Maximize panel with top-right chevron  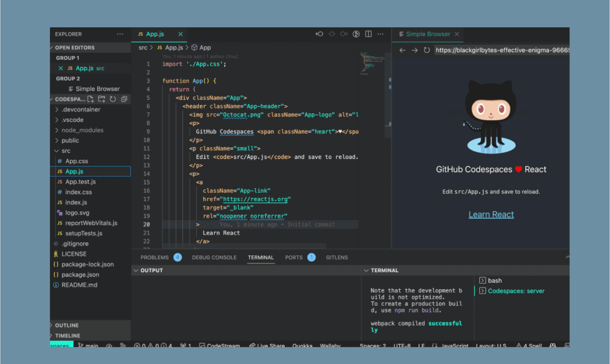click(x=567, y=257)
